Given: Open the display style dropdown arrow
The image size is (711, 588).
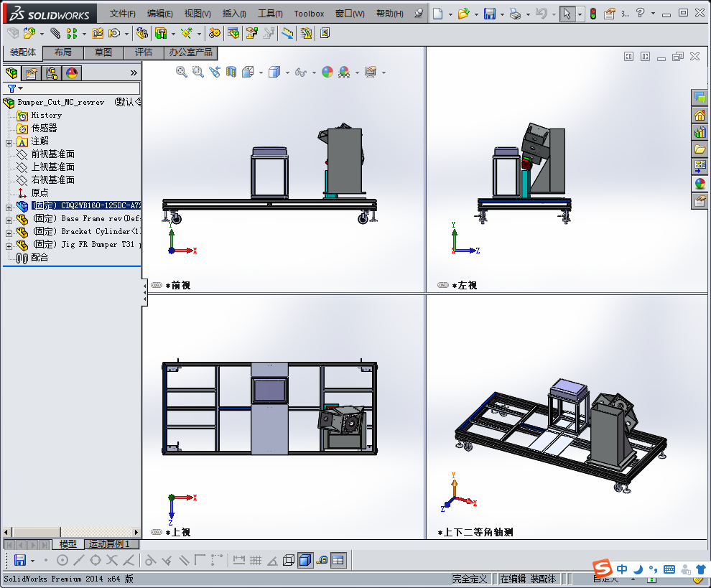Looking at the screenshot, I should [x=287, y=73].
